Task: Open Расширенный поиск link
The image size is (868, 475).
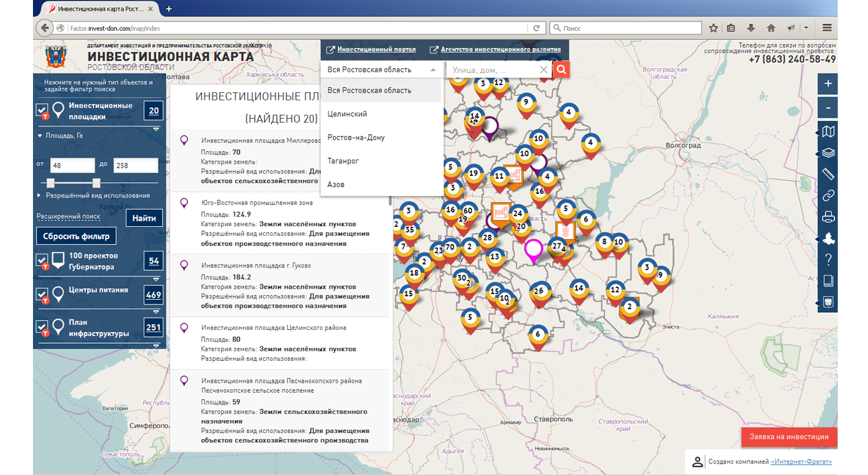Action: [x=69, y=217]
